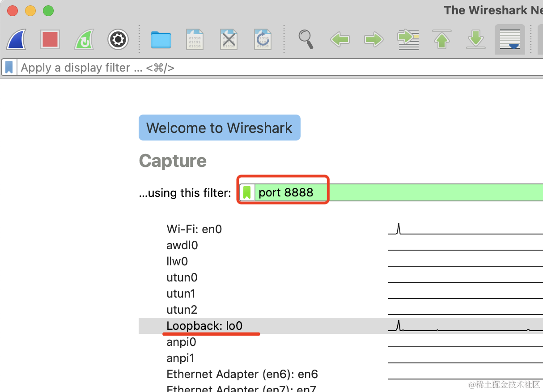Close the Wireshark window
The width and height of the screenshot is (543, 392).
[13, 11]
